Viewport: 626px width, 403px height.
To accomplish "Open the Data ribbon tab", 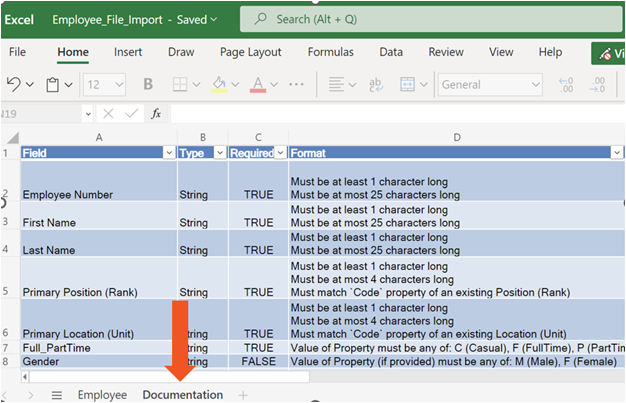I will [391, 52].
